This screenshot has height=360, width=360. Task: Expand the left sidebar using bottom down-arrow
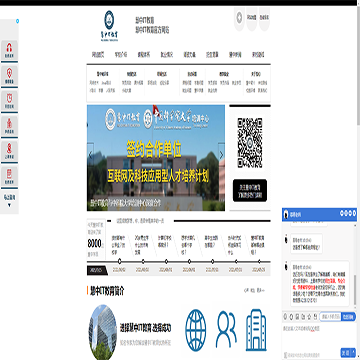click(x=9, y=205)
